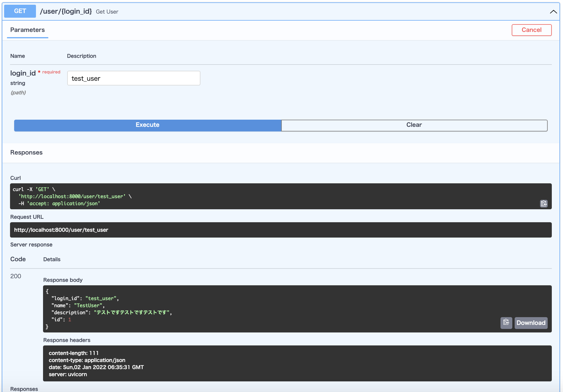Click the required marker next to login_id
This screenshot has width=563, height=392.
point(50,72)
